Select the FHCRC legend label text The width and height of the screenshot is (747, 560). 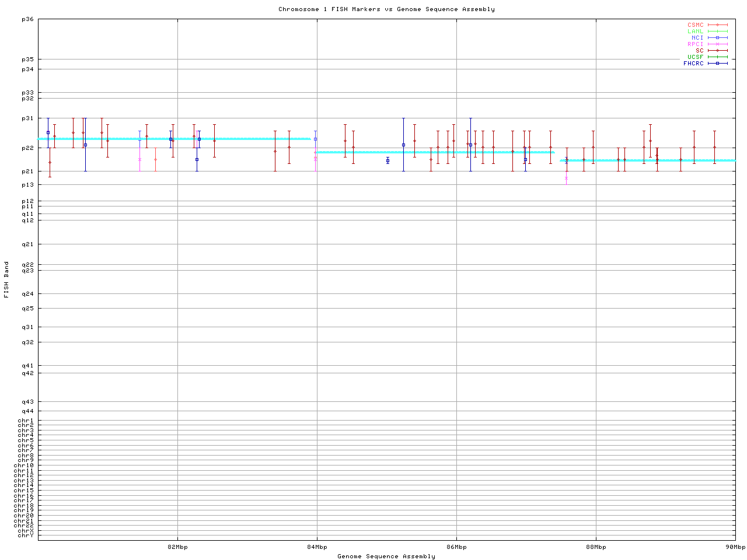coord(693,64)
